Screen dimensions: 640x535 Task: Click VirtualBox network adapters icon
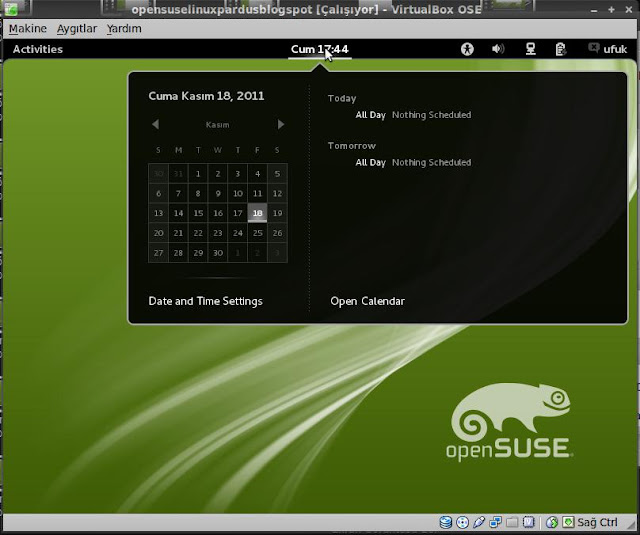tap(496, 522)
